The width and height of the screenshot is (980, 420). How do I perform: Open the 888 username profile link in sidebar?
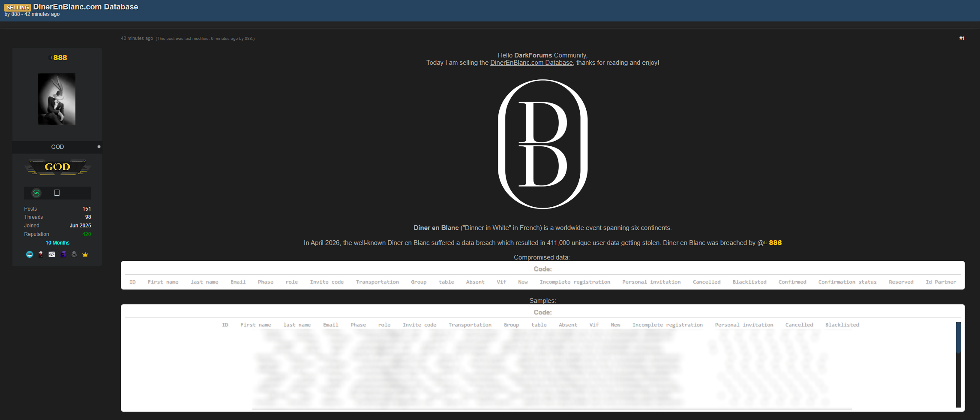(x=60, y=57)
